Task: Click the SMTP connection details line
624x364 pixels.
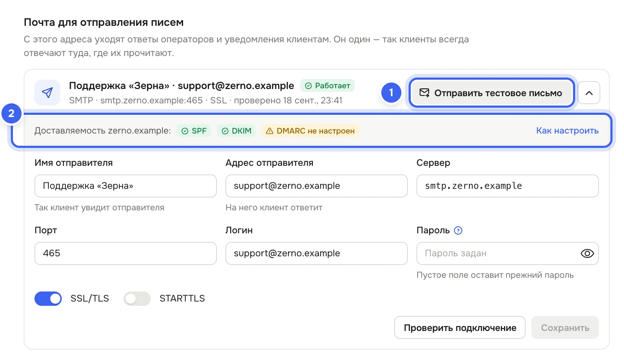Action: pyautogui.click(x=205, y=101)
